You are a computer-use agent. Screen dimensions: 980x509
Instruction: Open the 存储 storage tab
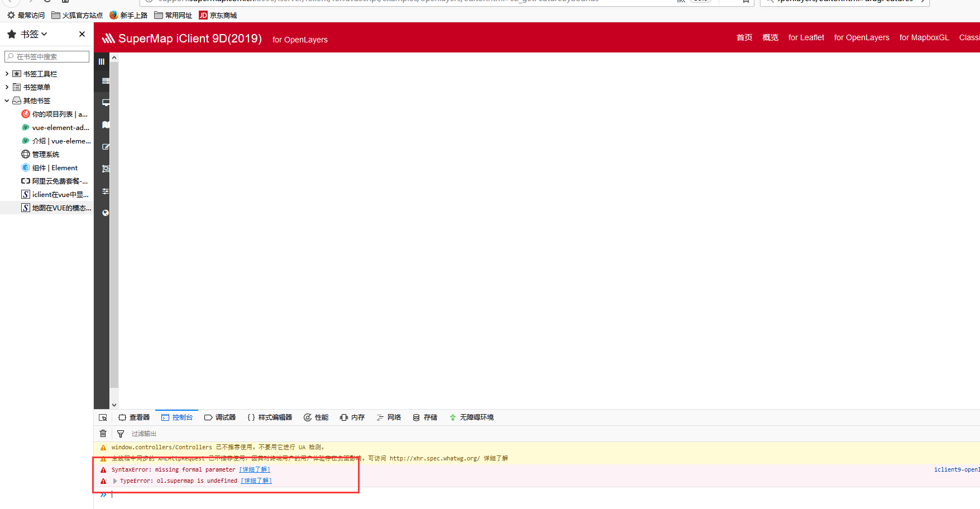click(425, 417)
